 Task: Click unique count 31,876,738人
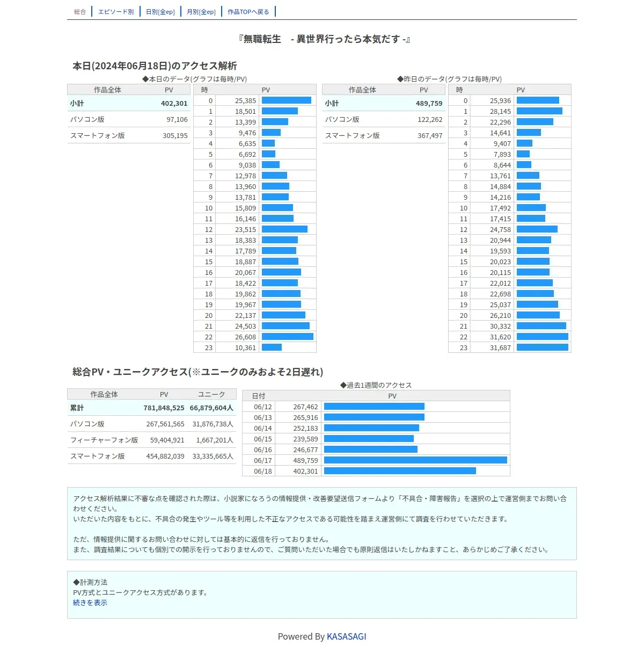point(213,424)
